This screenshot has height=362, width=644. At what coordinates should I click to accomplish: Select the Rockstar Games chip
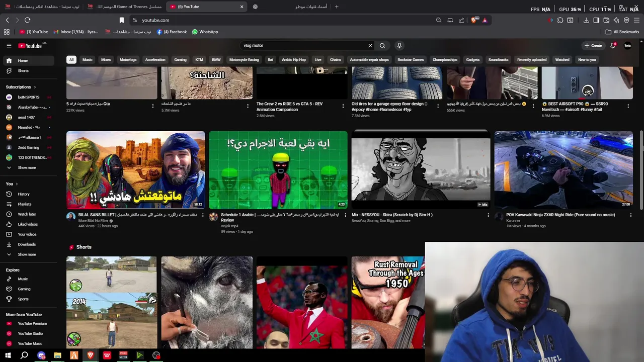pos(411,60)
